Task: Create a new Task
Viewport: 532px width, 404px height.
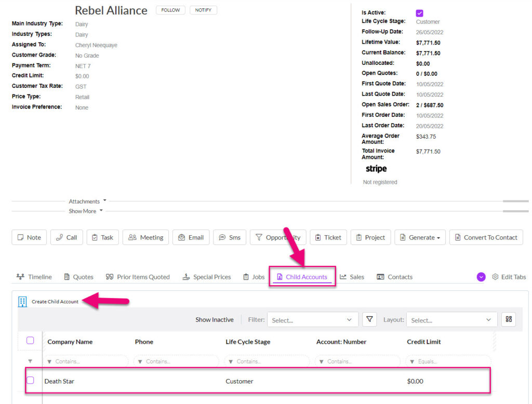Action: (x=102, y=237)
